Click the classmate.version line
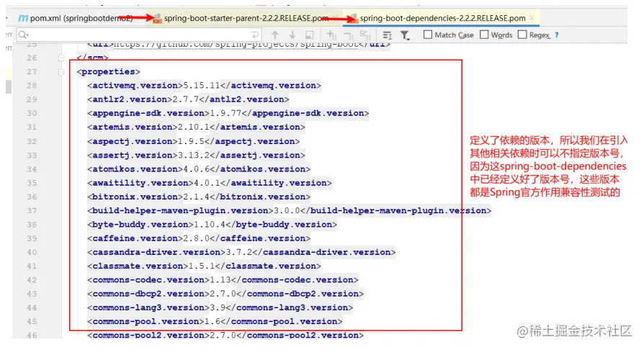644x350 pixels. click(x=204, y=266)
